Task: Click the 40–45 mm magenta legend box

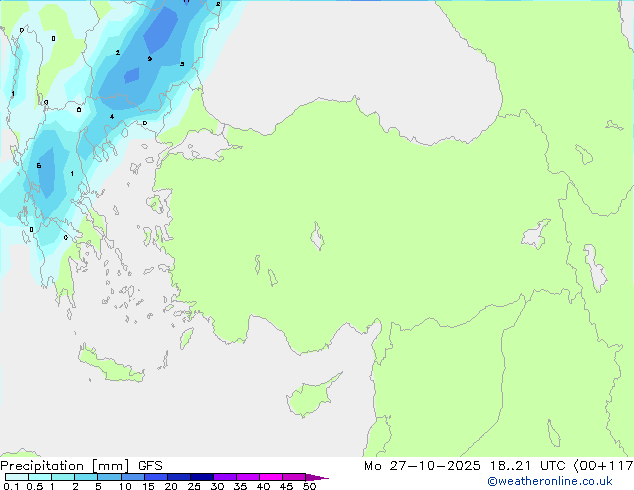Action: (271, 477)
